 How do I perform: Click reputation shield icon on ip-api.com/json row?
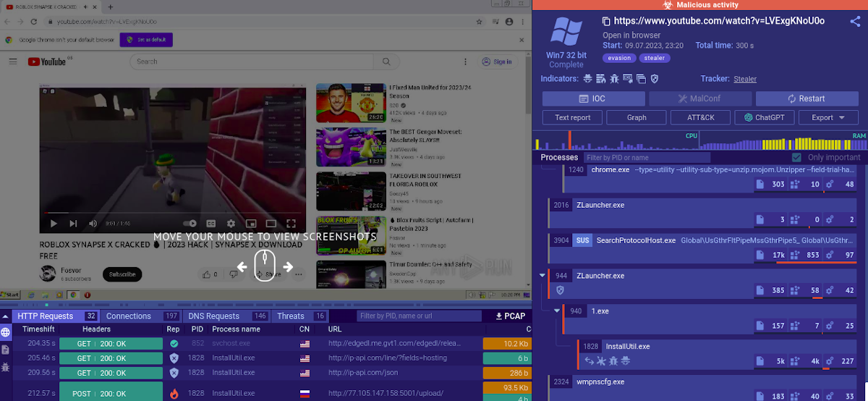174,373
